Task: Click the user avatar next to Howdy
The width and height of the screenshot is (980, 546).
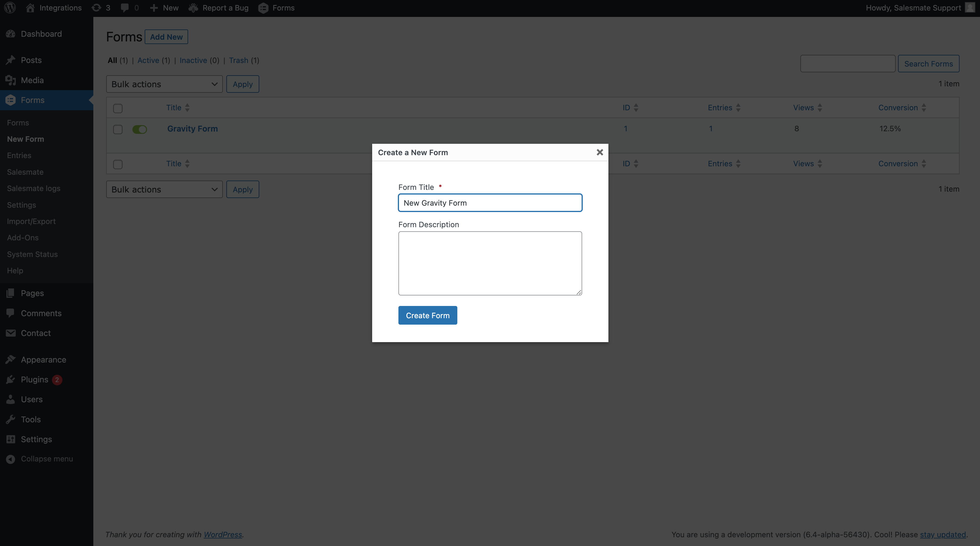Action: tap(970, 8)
